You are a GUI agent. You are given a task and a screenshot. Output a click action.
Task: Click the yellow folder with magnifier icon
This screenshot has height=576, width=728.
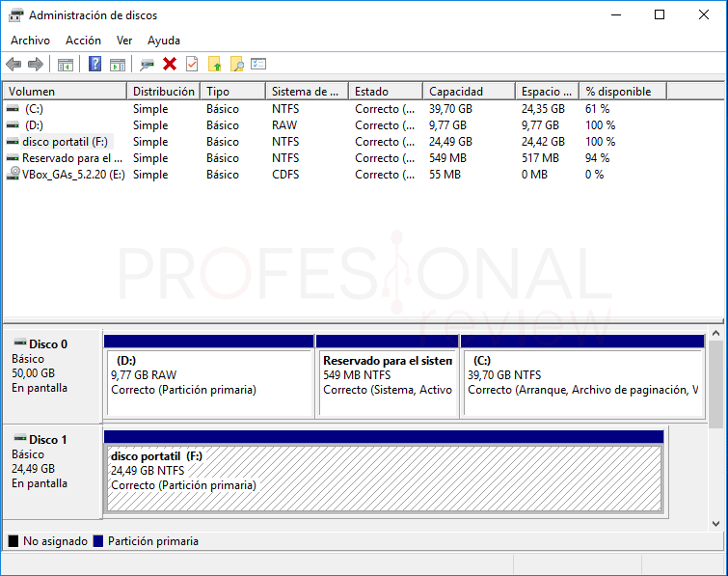(237, 64)
